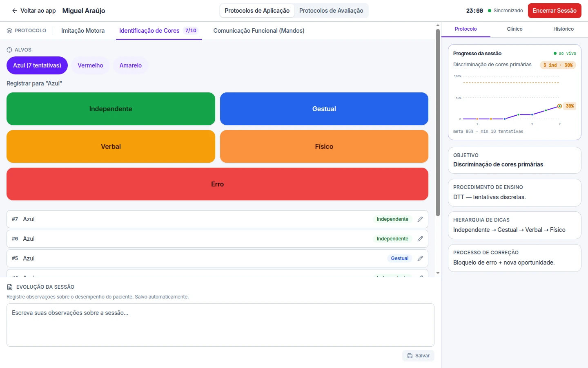Image resolution: width=588 pixels, height=368 pixels.
Task: Click the Evolução da Sessão document icon
Action: 10,287
